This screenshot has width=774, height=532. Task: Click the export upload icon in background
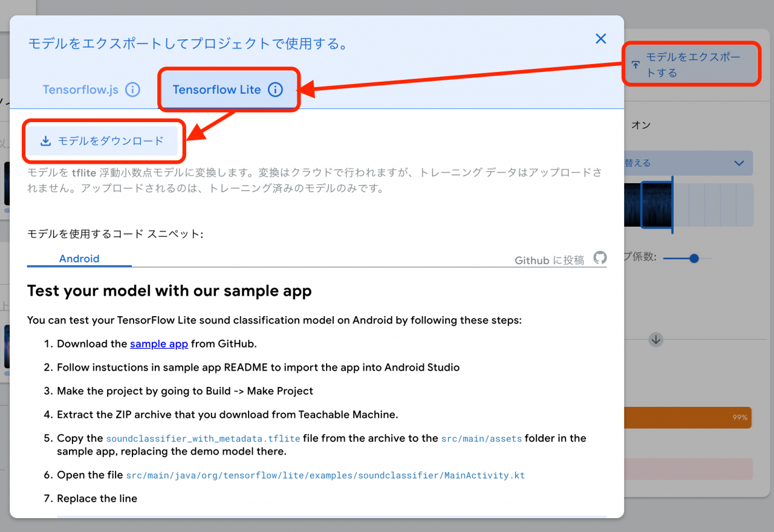tap(636, 65)
